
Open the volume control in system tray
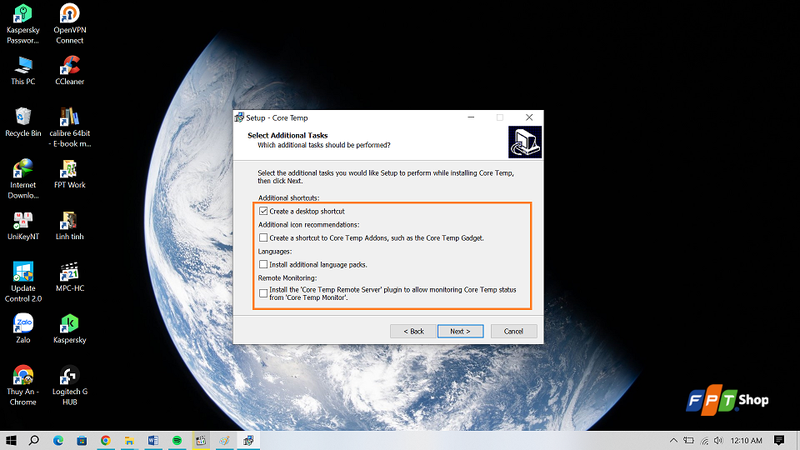point(718,440)
